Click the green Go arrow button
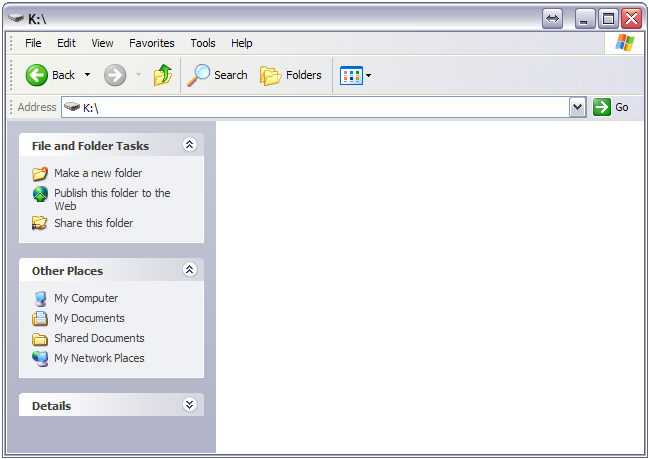Image resolution: width=649 pixels, height=459 pixels. coord(602,107)
